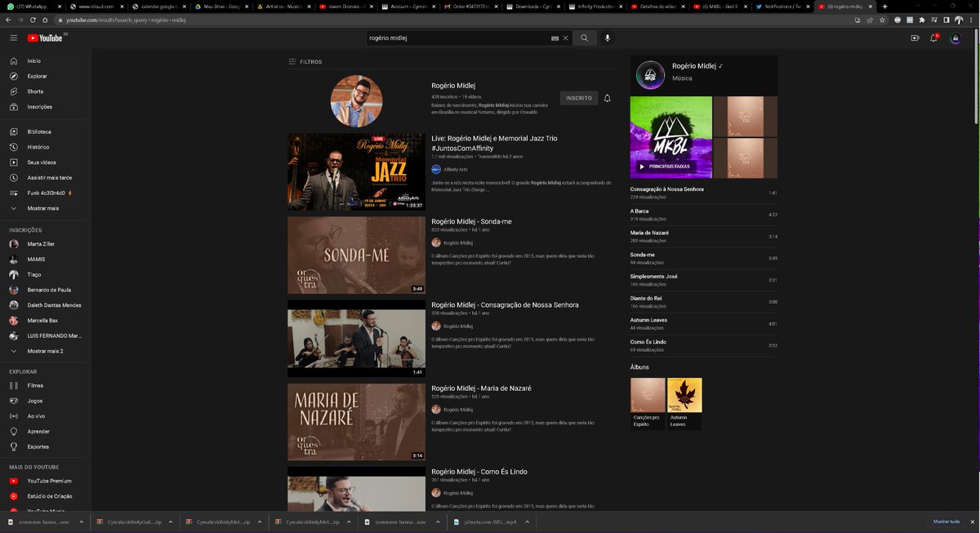Image resolution: width=980 pixels, height=533 pixels.
Task: Open a new browser tab
Action: click(x=885, y=6)
